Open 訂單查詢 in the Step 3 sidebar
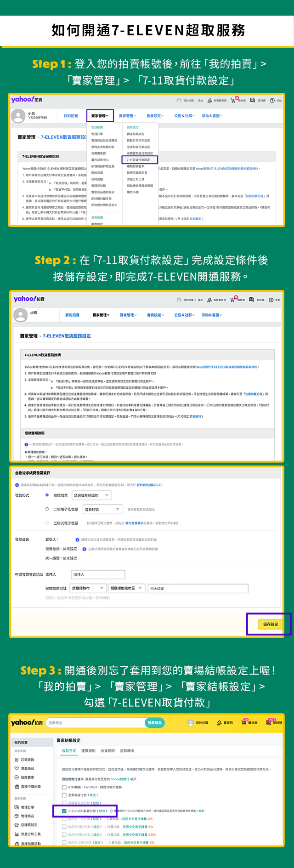The height and width of the screenshot is (868, 294). tap(27, 760)
